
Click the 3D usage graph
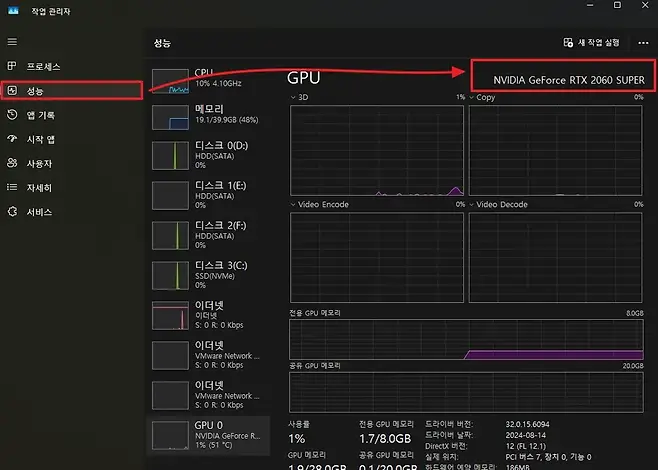[377, 151]
